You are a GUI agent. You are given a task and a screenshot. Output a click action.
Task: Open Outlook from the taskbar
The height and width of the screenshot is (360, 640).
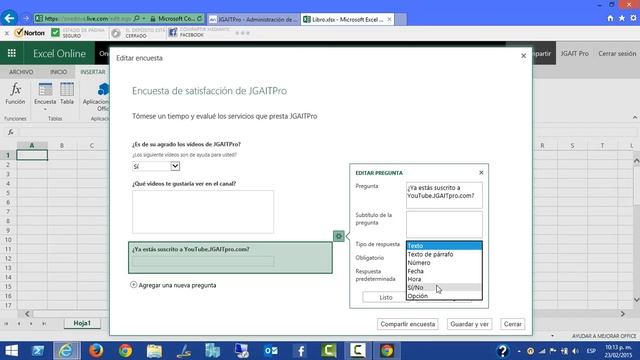271,351
